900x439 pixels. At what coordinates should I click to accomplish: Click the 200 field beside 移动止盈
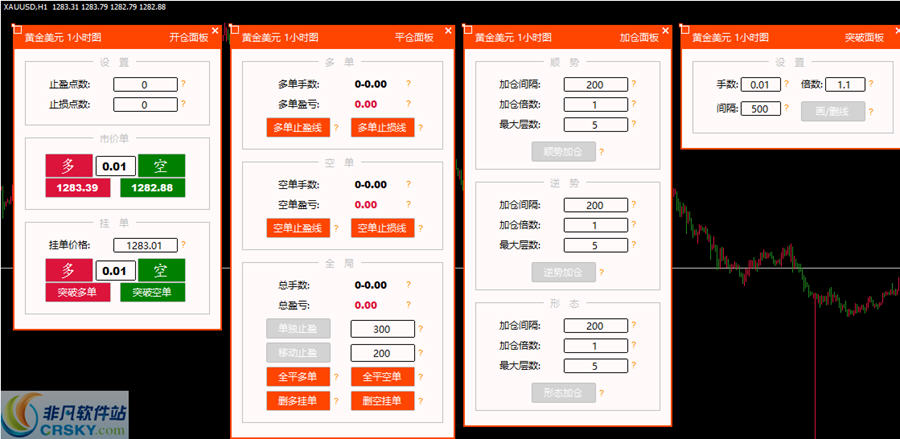tap(382, 353)
